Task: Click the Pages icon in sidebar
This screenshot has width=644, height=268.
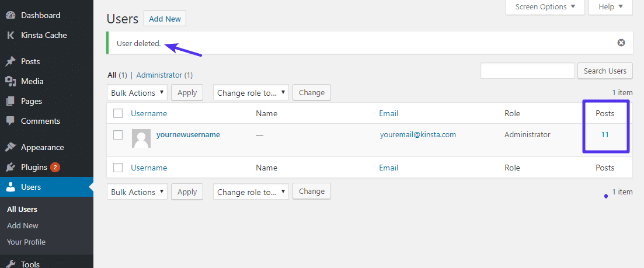Action: click(x=11, y=101)
